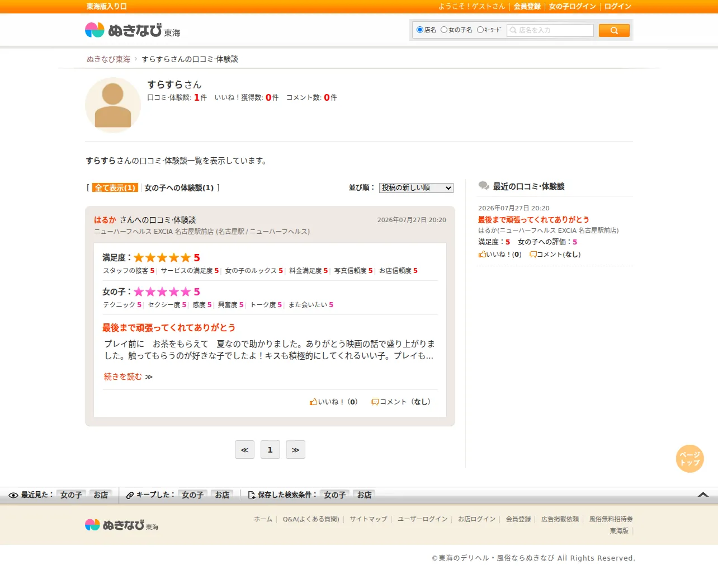Click 保存した検索条件 お店 tab

(364, 495)
